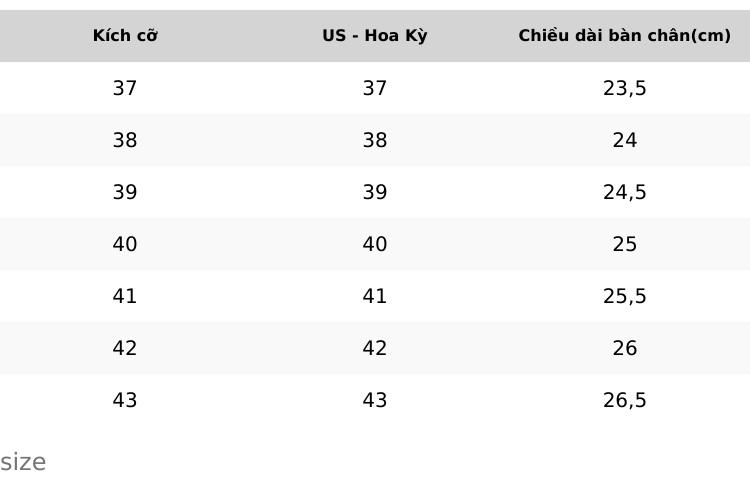This screenshot has width=750, height=498.
Task: Select size 42 in Kích cỡ column
Action: pos(125,348)
